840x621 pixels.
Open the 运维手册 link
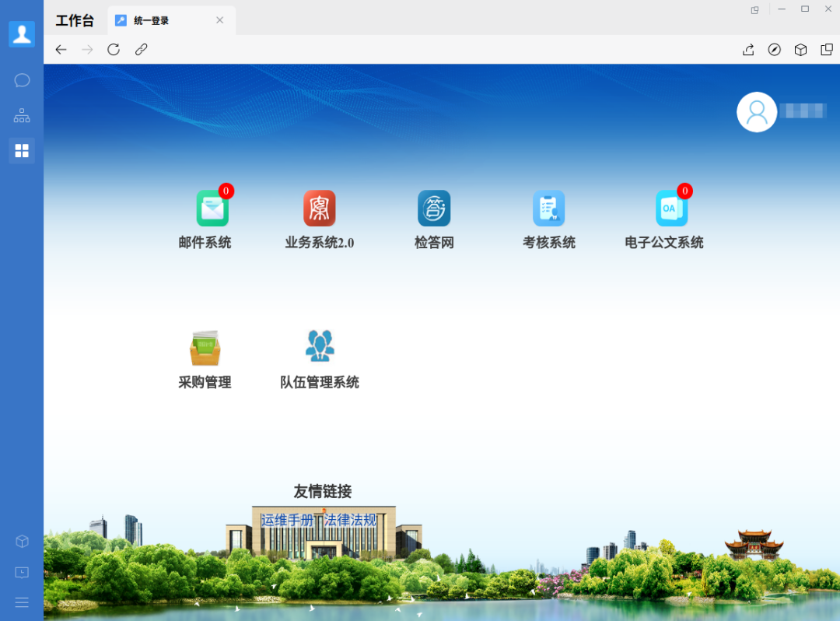(x=286, y=520)
